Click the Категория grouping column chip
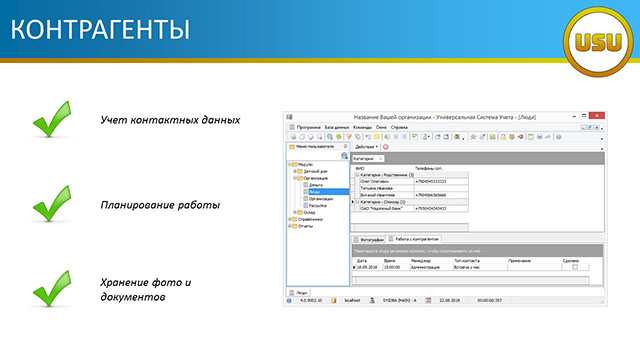Image resolution: width=640 pixels, height=360 pixels. (x=367, y=158)
